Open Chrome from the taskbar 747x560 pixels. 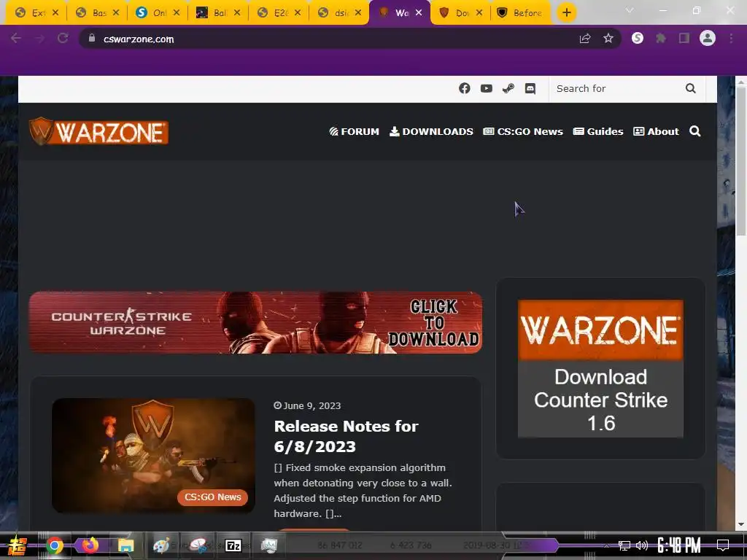pyautogui.click(x=54, y=545)
